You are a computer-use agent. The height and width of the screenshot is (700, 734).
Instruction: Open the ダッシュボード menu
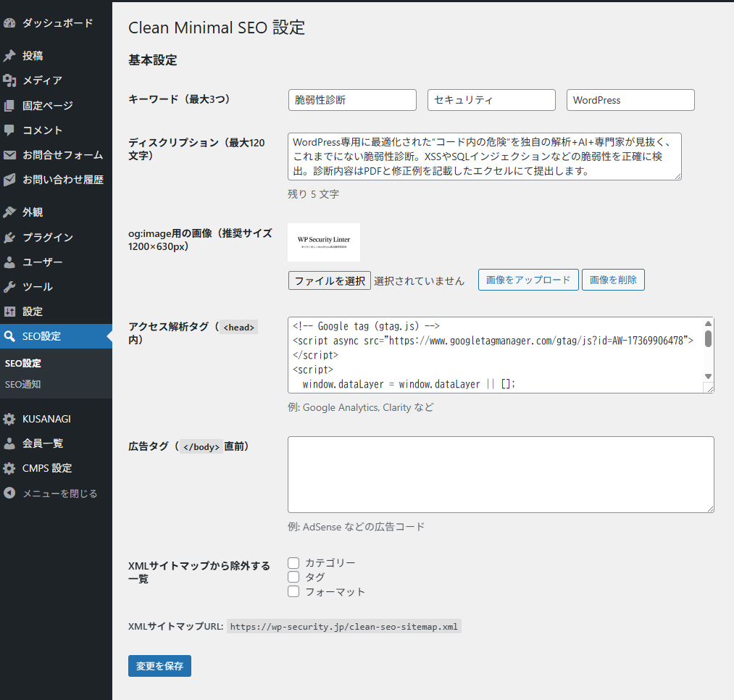[x=57, y=23]
